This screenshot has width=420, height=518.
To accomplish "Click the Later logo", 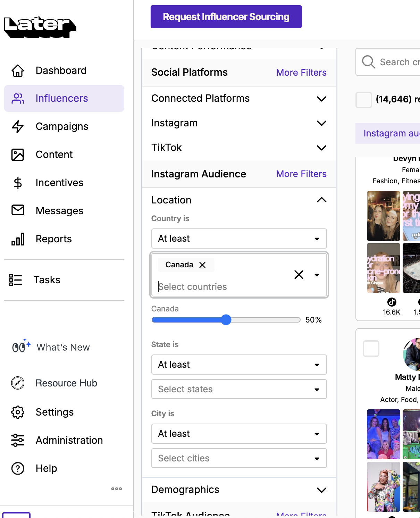I will 40,27.
